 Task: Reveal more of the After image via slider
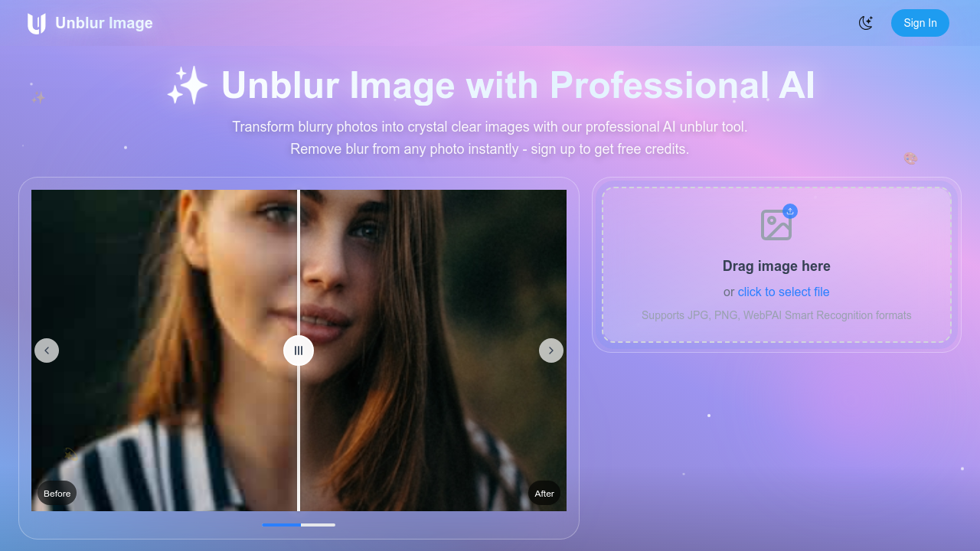point(299,350)
